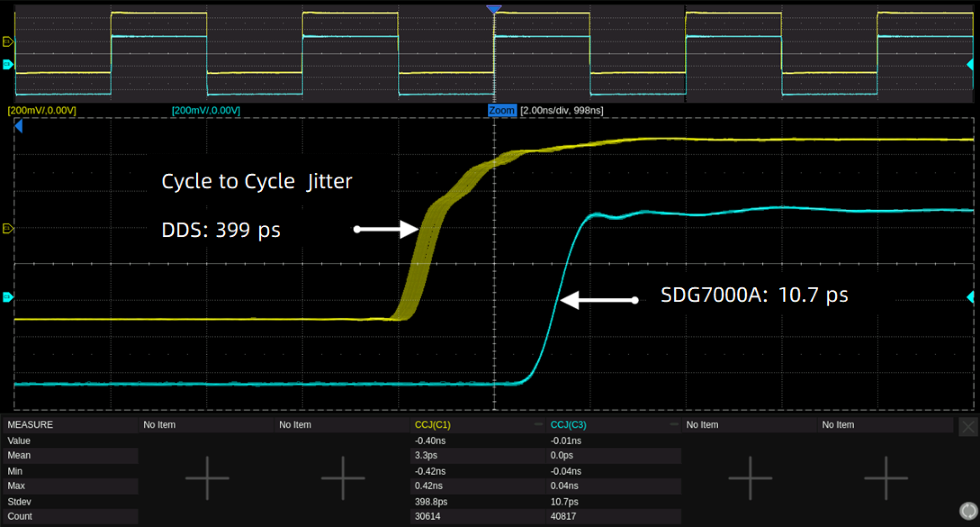Click the Count value 30614
980x527 pixels.
tap(427, 516)
